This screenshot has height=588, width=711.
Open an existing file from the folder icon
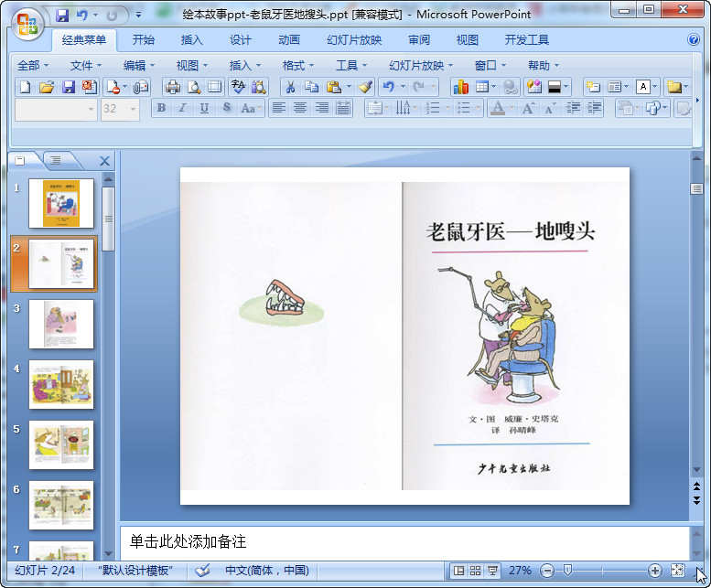(47, 87)
